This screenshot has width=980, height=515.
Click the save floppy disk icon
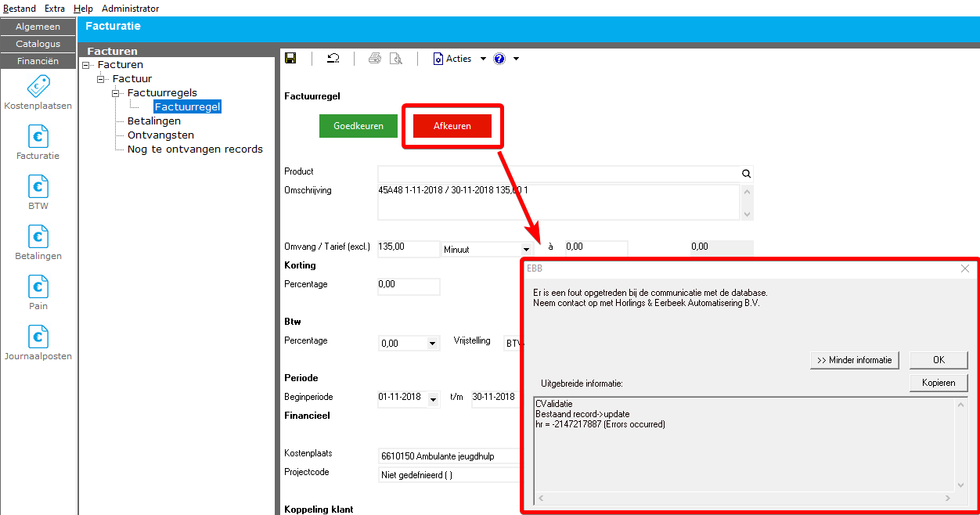click(x=290, y=59)
